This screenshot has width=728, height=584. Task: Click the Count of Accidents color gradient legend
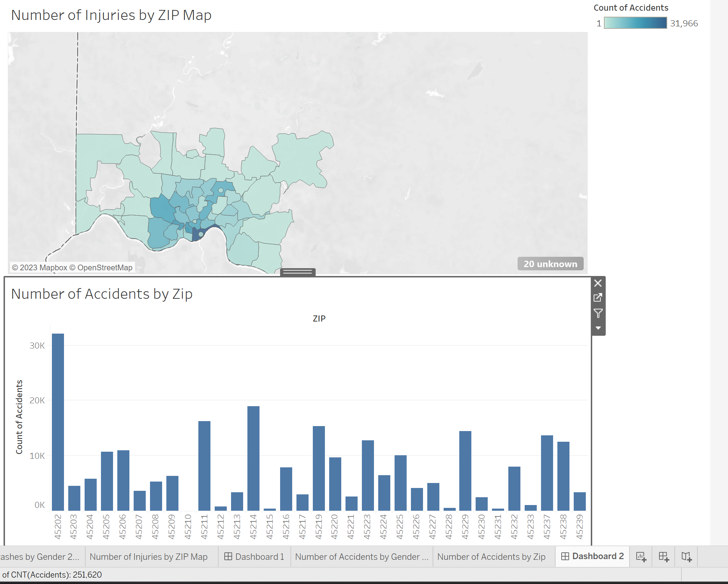pos(635,23)
